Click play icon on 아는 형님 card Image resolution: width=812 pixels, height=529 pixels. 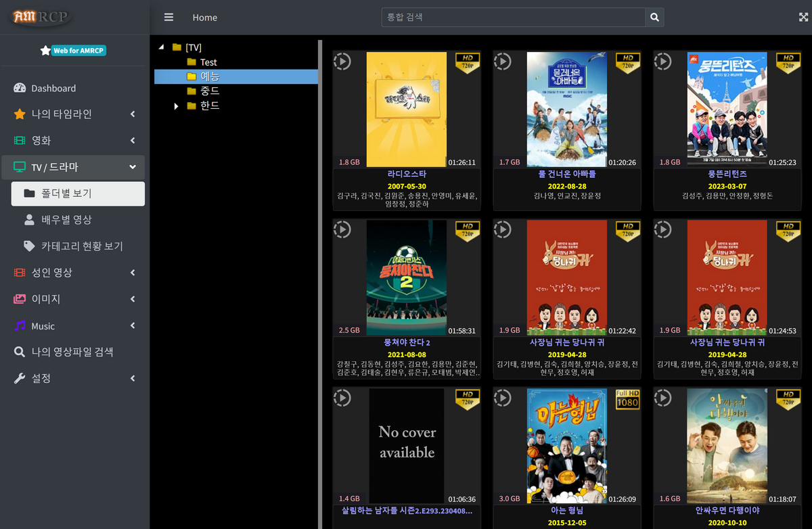click(x=503, y=398)
